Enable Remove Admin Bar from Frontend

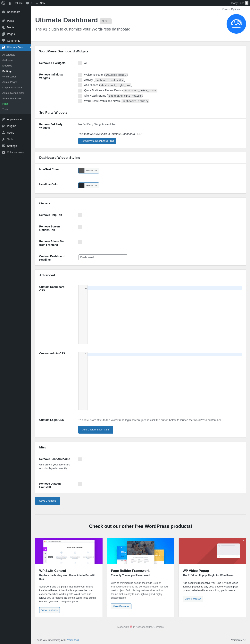80,242
